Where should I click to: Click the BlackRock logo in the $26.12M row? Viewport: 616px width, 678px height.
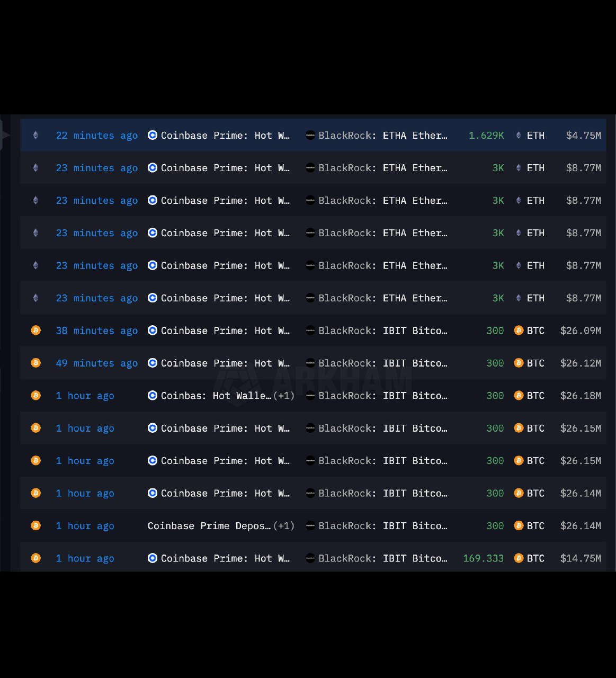coord(310,363)
